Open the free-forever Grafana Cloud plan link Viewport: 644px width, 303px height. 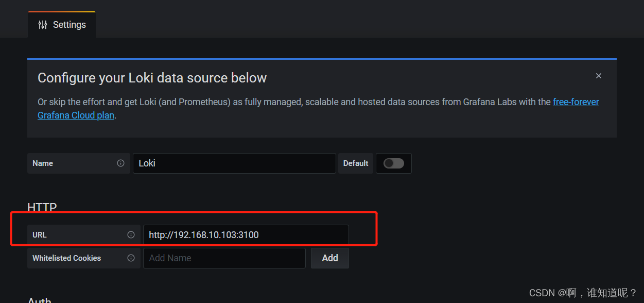point(576,102)
